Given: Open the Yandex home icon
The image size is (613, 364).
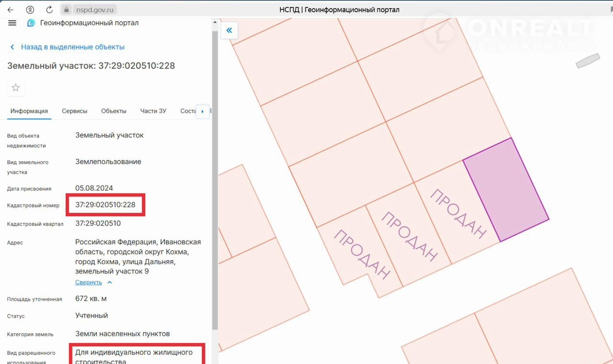Looking at the screenshot, I should click(30, 10).
